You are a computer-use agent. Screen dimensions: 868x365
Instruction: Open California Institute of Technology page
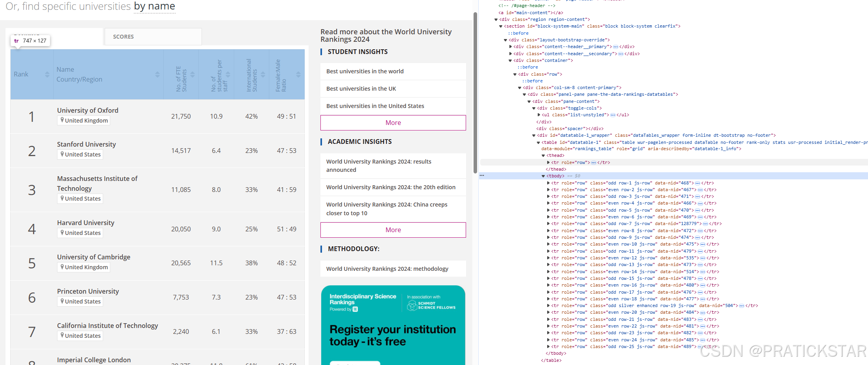(x=107, y=326)
